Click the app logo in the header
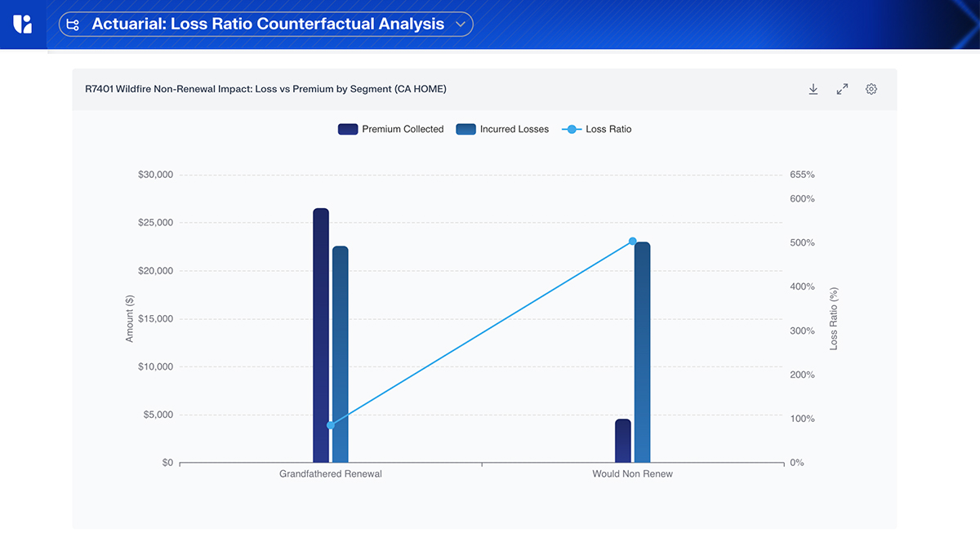This screenshot has height=555, width=980. coord(23,24)
